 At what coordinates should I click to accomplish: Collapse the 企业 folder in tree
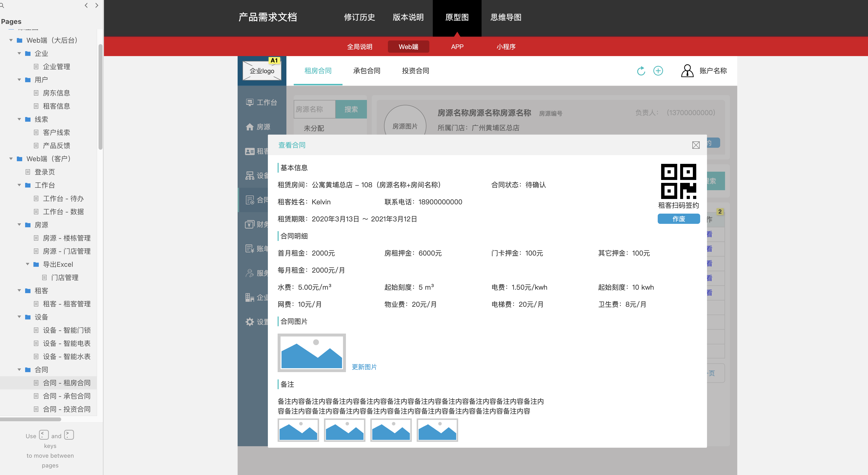(x=19, y=54)
